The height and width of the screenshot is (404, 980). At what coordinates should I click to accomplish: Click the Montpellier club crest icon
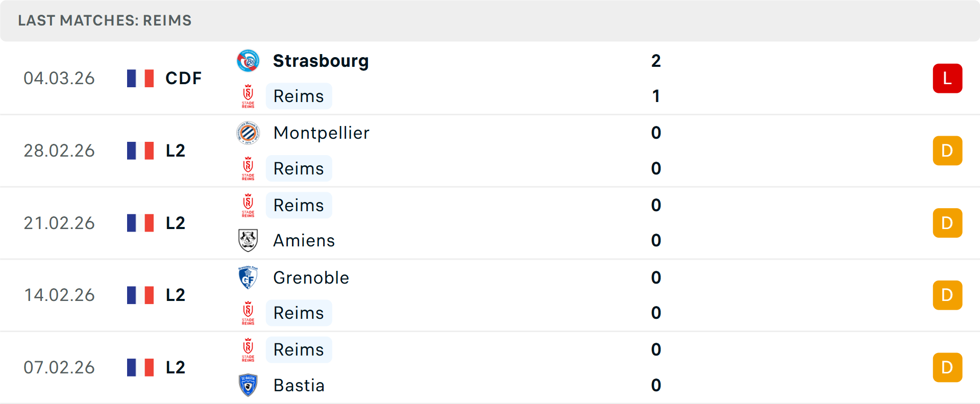(248, 133)
